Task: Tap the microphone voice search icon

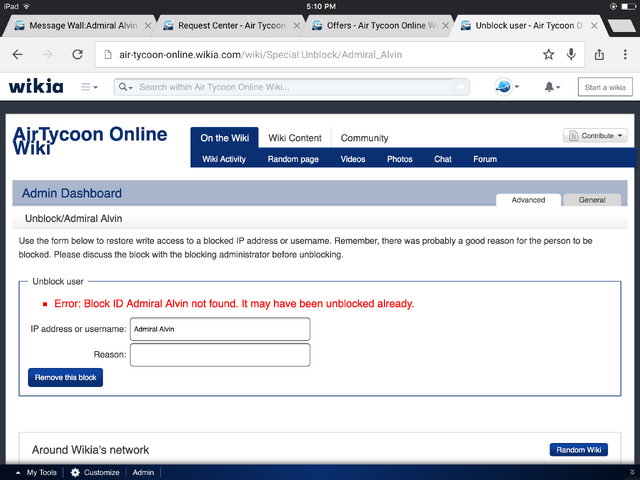Action: coord(571,54)
